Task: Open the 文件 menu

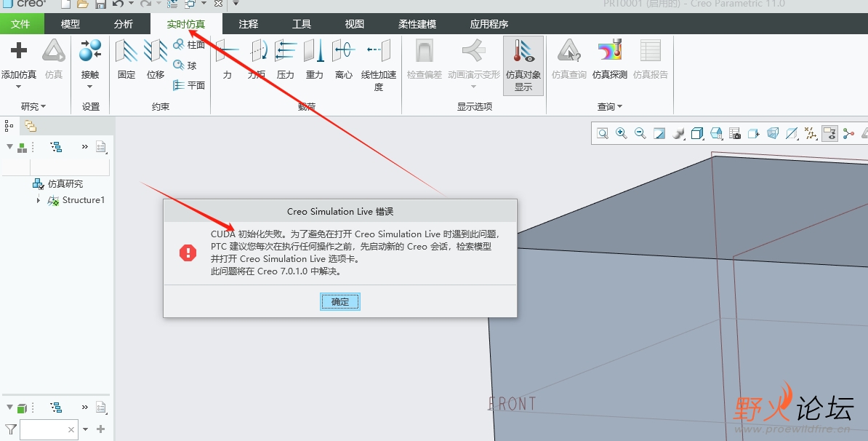Action: tap(20, 24)
